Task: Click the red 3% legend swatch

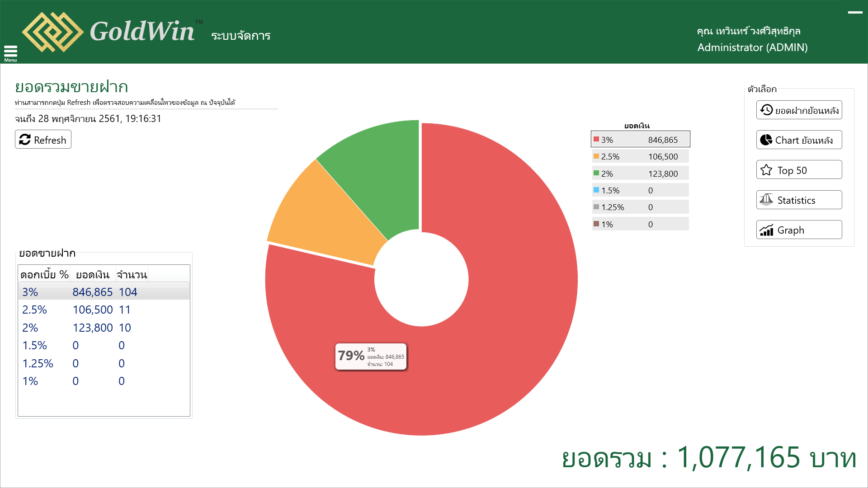Action: [x=596, y=139]
